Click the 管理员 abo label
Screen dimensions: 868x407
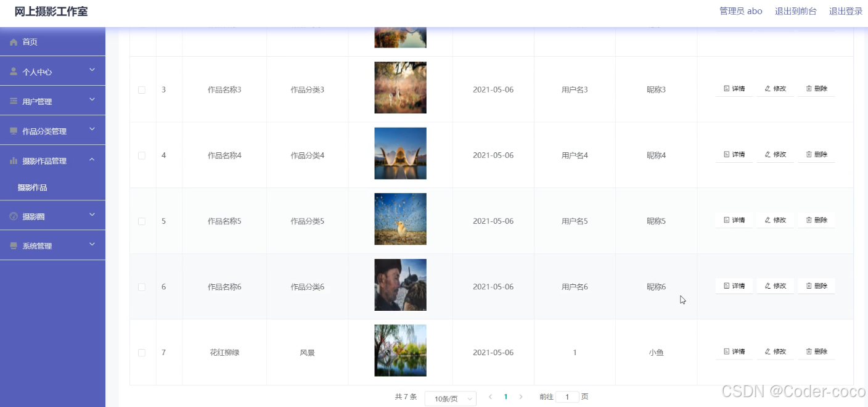pyautogui.click(x=740, y=11)
